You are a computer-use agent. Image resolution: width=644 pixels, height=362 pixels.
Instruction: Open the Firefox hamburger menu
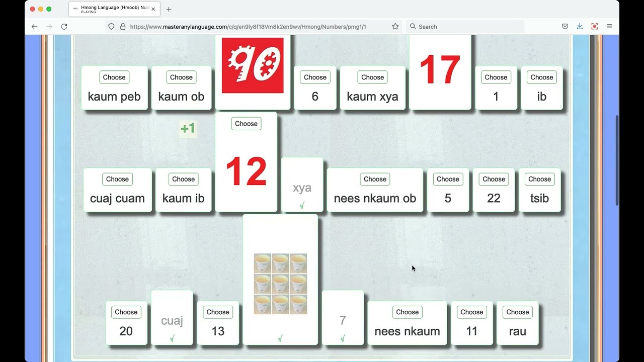click(x=609, y=27)
